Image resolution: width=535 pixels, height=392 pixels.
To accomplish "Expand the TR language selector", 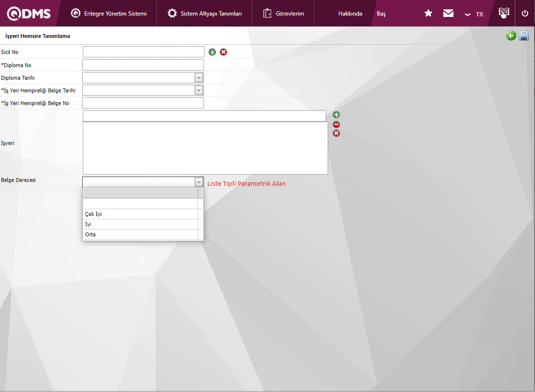I will point(474,14).
